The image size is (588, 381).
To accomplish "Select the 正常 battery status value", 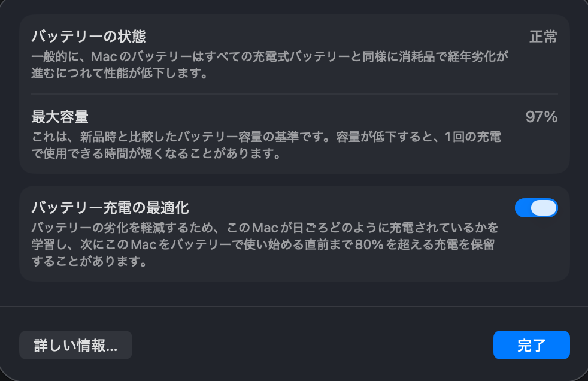I will (x=543, y=37).
